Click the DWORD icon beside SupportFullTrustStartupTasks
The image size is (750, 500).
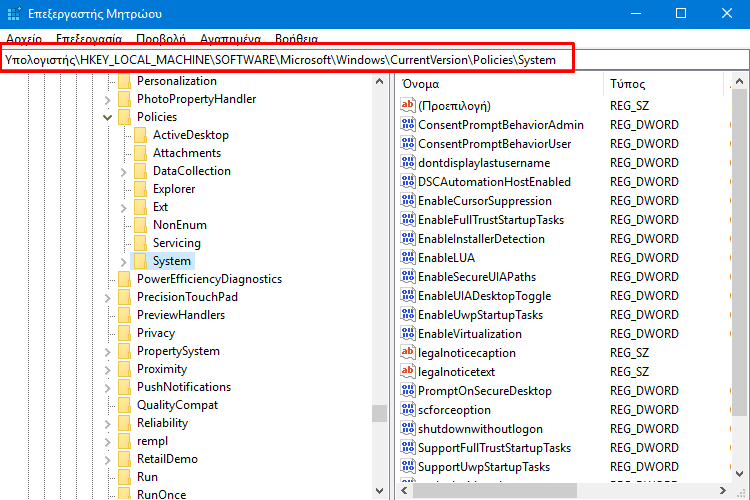pos(408,447)
